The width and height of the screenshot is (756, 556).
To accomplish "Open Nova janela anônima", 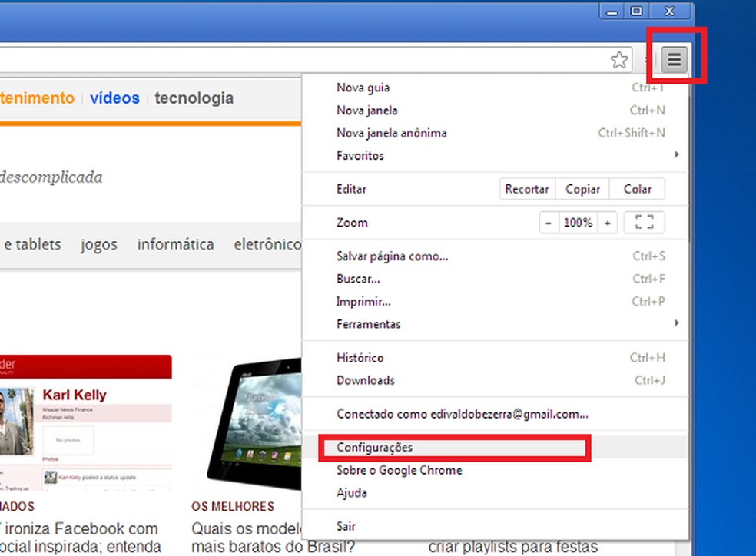I will click(391, 133).
